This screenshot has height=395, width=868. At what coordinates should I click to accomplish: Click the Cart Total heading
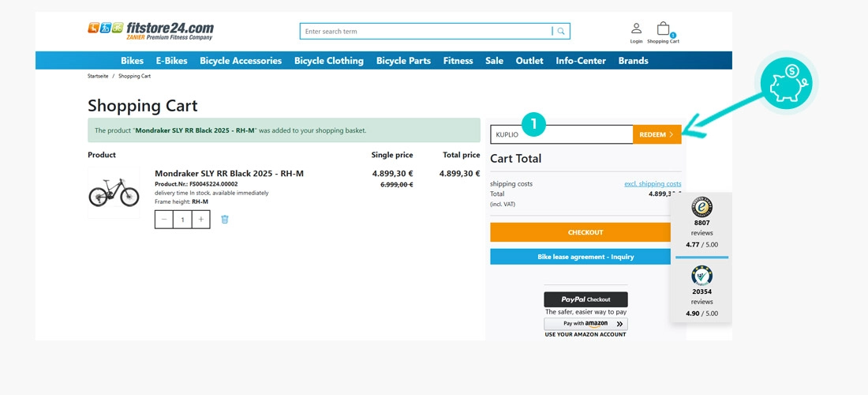click(x=516, y=159)
